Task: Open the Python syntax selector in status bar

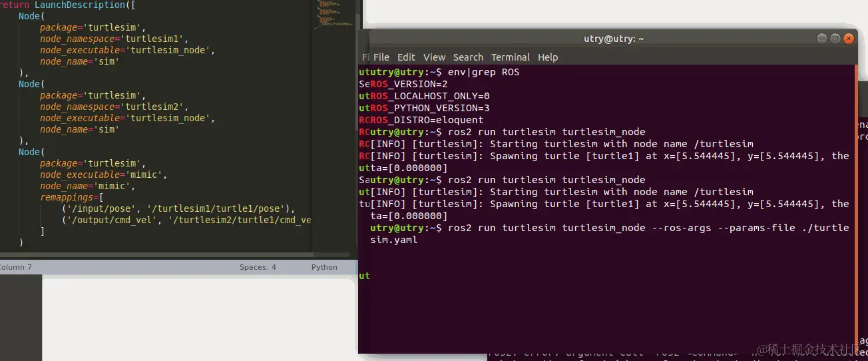Action: [x=324, y=267]
